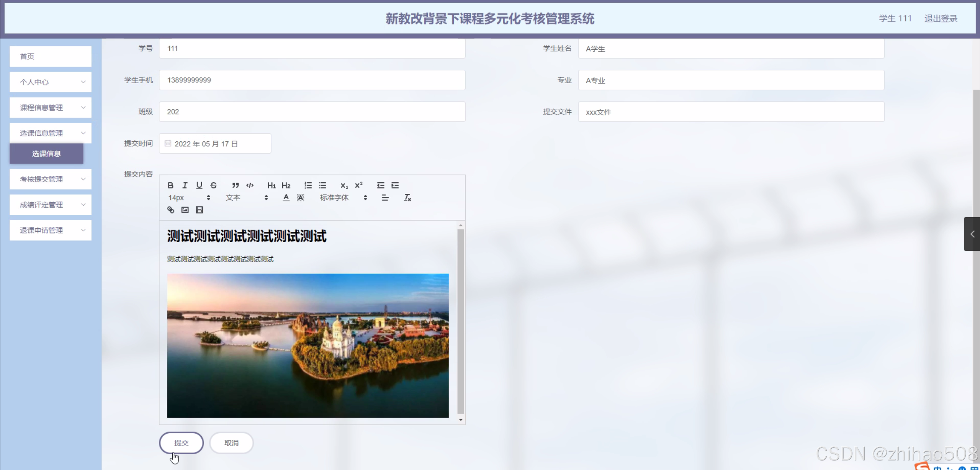Toggle superscript formatting
This screenshot has width=980, height=470.
pyautogui.click(x=358, y=185)
